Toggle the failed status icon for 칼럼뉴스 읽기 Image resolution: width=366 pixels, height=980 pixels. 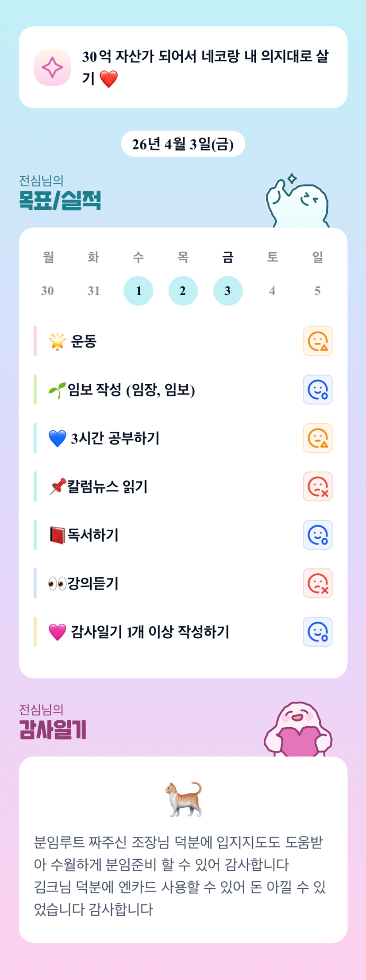[317, 486]
